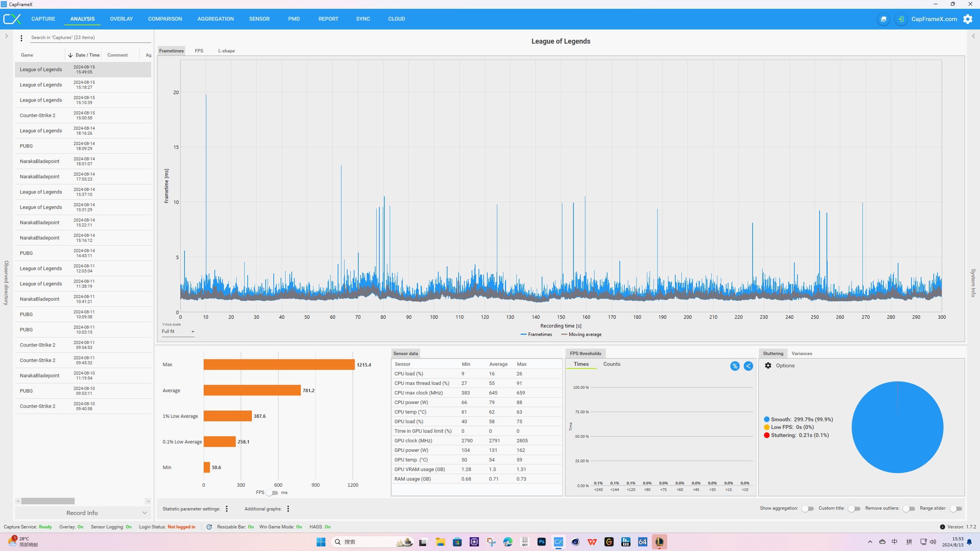This screenshot has width=980, height=551.
Task: Open captures list three-dot menu
Action: click(21, 38)
